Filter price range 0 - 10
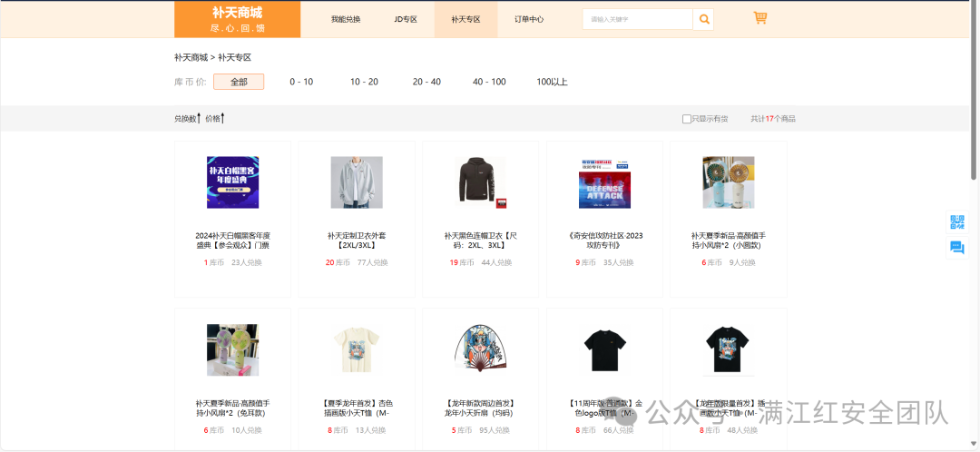Viewport: 980px width, 452px height. 301,82
